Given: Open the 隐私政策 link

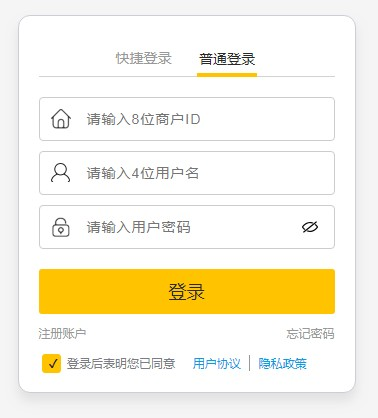Looking at the screenshot, I should 282,363.
